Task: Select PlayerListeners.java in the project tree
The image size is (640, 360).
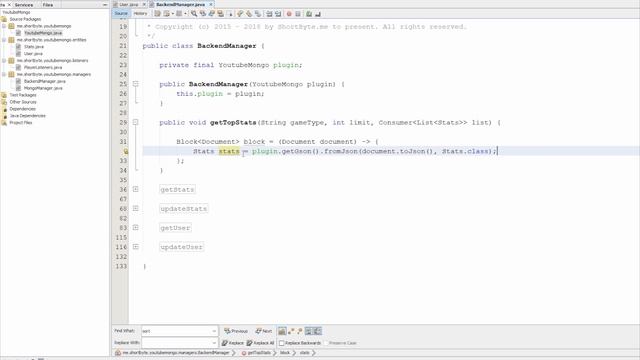Action: click(43, 67)
